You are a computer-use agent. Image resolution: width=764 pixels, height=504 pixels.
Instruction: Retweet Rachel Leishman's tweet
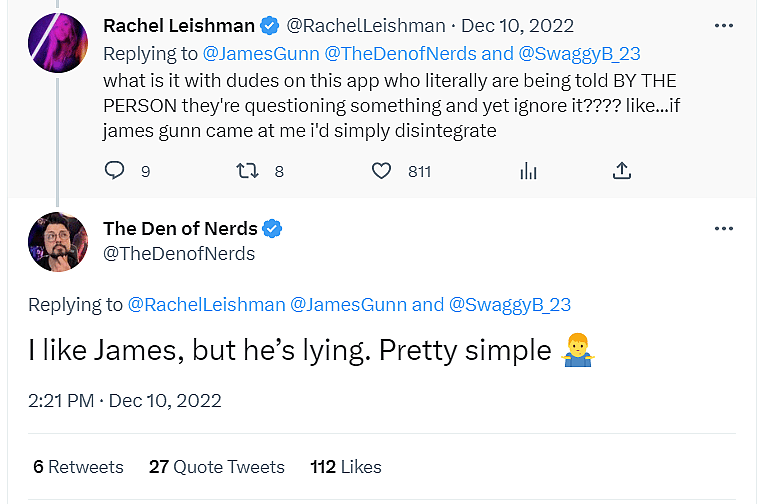point(247,171)
